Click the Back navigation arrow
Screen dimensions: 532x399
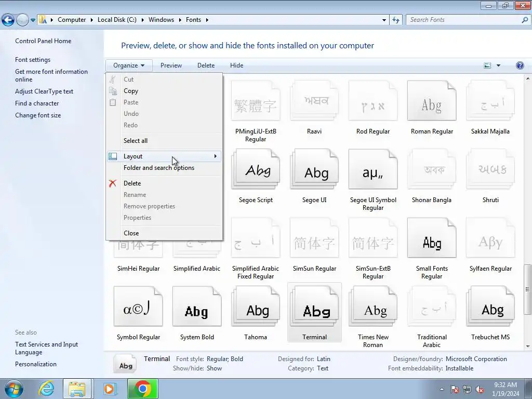[x=8, y=20]
